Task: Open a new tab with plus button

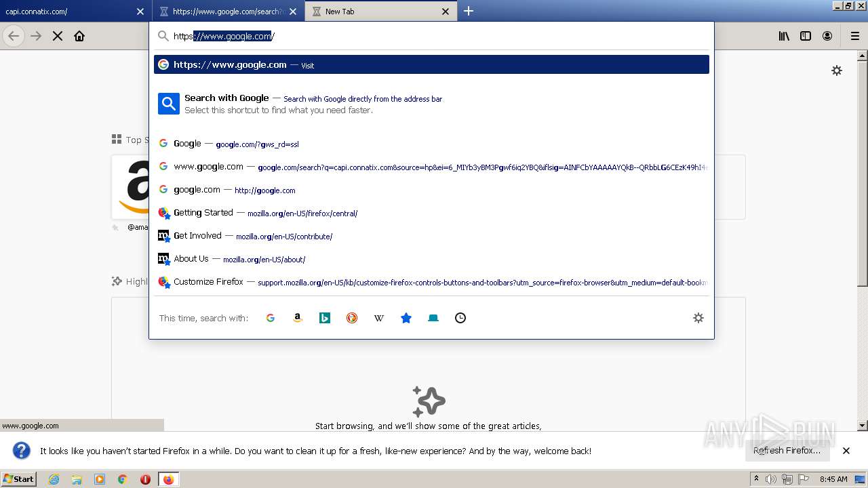Action: 469,11
